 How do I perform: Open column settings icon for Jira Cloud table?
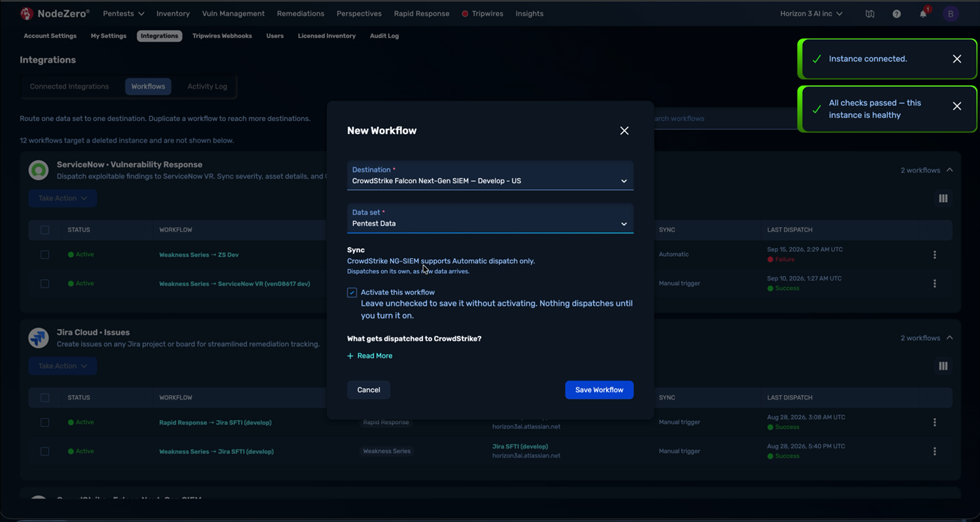point(943,366)
